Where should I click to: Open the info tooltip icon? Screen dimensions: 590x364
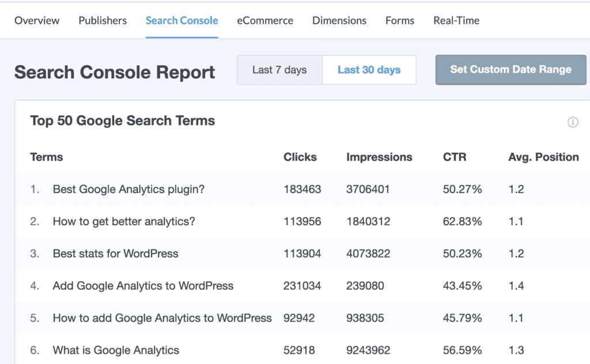tap(572, 122)
